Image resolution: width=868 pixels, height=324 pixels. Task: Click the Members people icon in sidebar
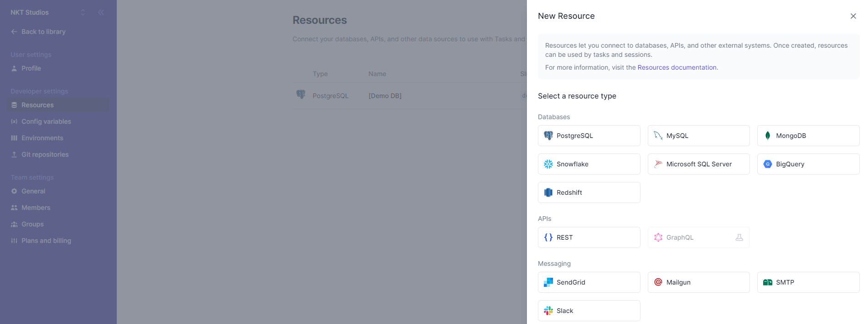point(14,208)
